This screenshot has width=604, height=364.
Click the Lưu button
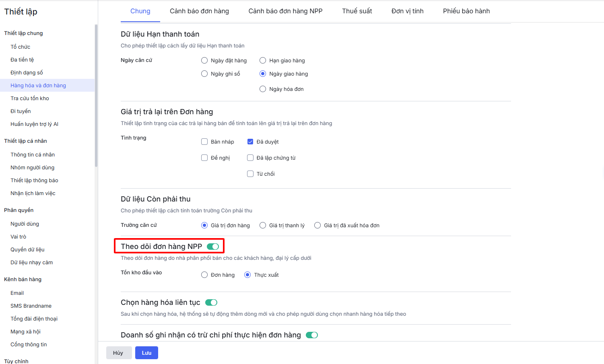146,353
